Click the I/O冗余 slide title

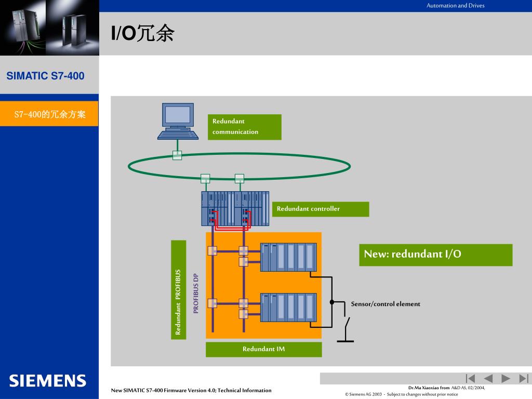point(142,33)
